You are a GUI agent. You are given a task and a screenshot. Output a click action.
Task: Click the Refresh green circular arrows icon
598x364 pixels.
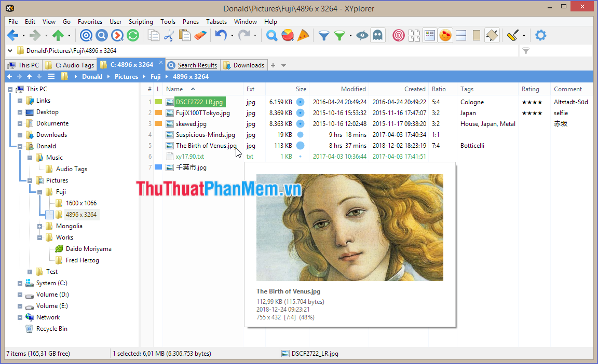pyautogui.click(x=133, y=35)
